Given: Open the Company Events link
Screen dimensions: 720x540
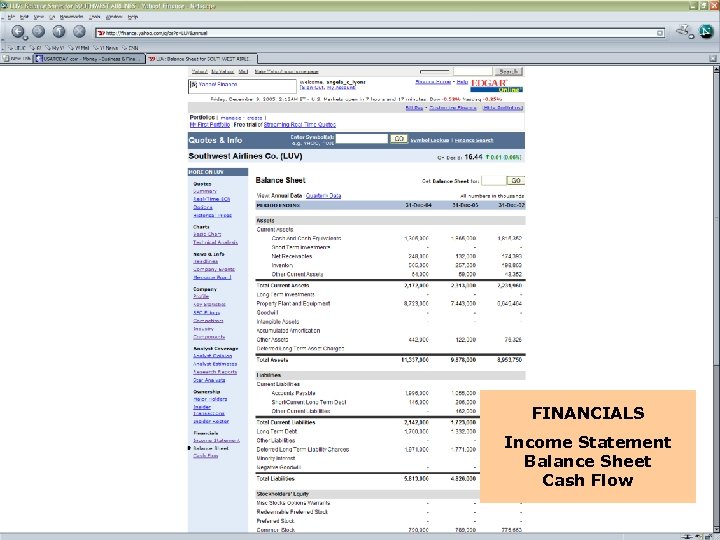Looking at the screenshot, I should [214, 270].
